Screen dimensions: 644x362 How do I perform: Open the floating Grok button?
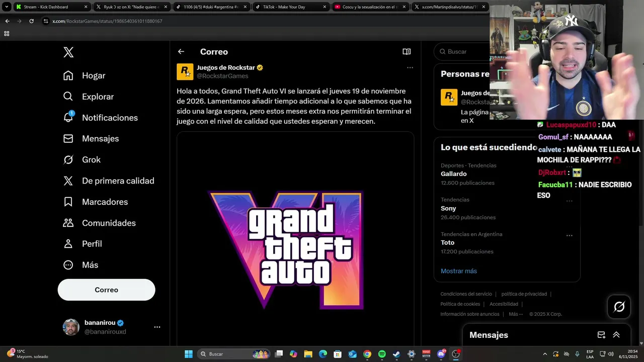click(619, 307)
